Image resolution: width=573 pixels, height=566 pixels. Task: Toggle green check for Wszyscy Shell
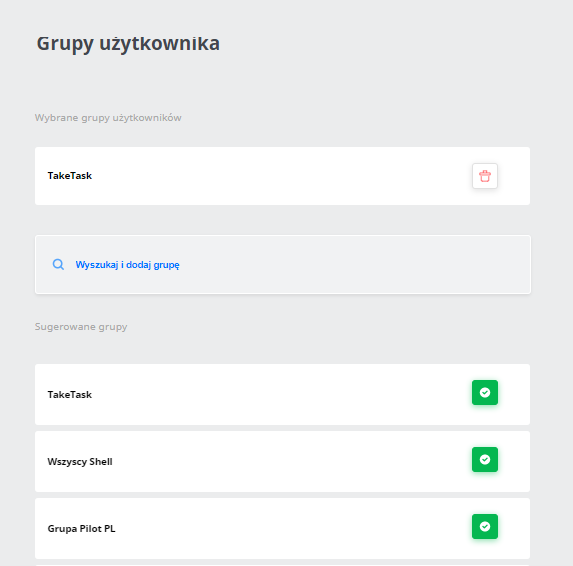[485, 459]
